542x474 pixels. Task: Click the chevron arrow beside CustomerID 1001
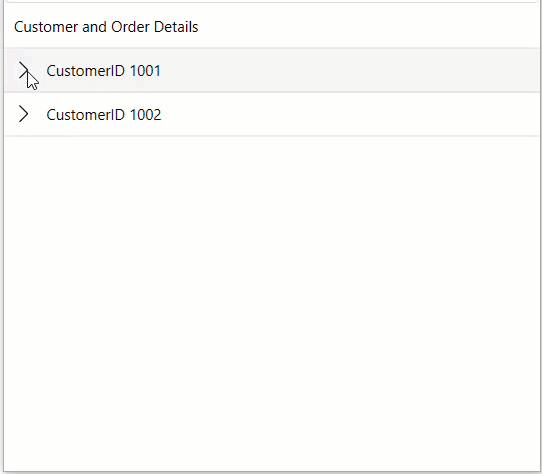point(24,71)
